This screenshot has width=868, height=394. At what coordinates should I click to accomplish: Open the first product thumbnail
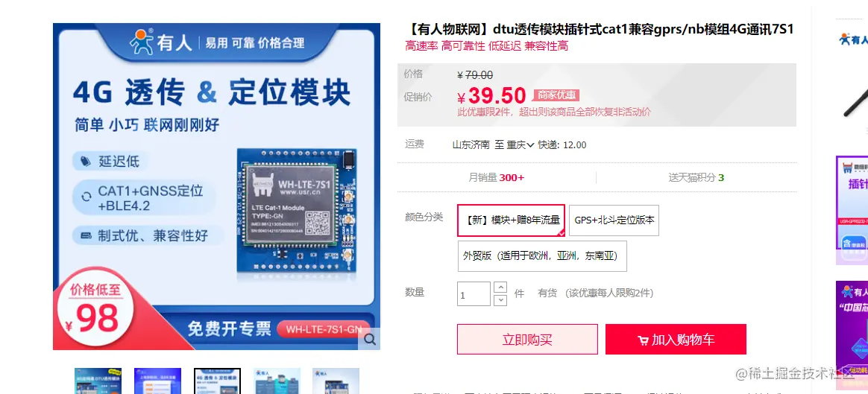click(x=98, y=381)
